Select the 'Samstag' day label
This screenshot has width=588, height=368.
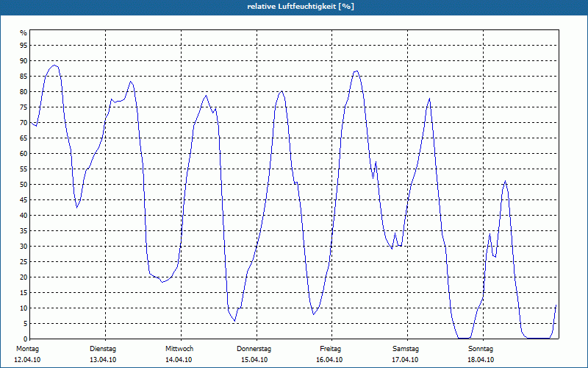pyautogui.click(x=406, y=349)
